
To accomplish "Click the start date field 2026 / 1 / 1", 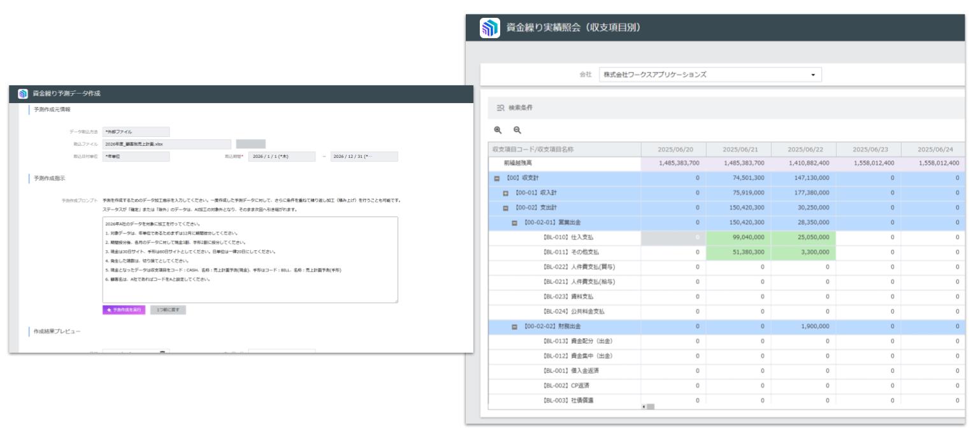I will pyautogui.click(x=282, y=157).
